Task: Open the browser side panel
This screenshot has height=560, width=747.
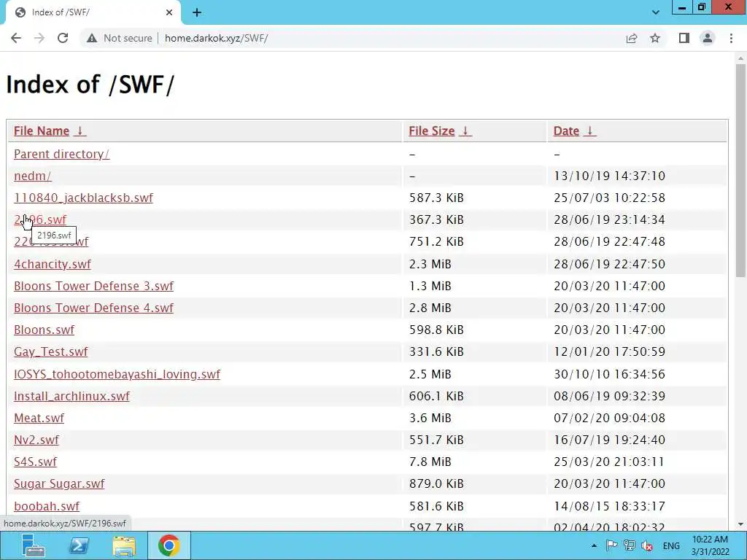Action: [x=684, y=38]
